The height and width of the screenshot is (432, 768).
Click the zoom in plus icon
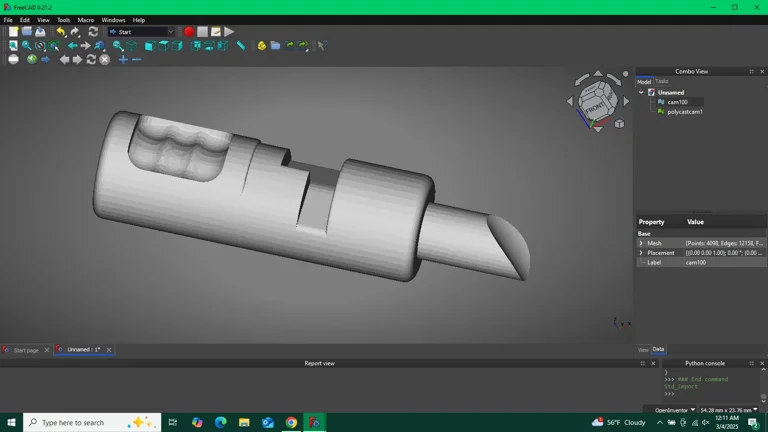click(123, 59)
